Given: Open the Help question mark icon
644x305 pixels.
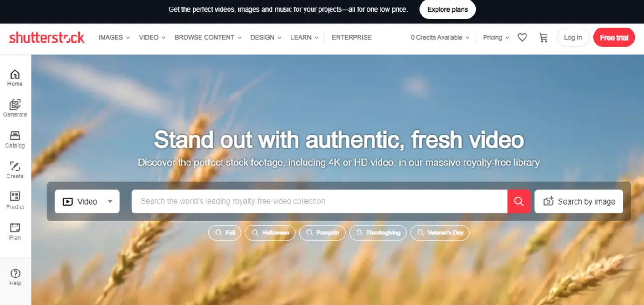Looking at the screenshot, I should (x=15, y=277).
